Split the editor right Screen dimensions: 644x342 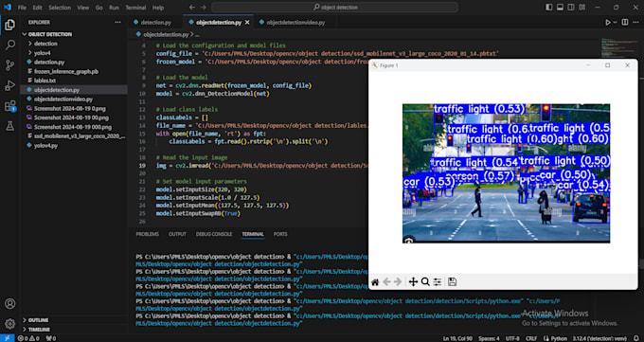(x=625, y=22)
